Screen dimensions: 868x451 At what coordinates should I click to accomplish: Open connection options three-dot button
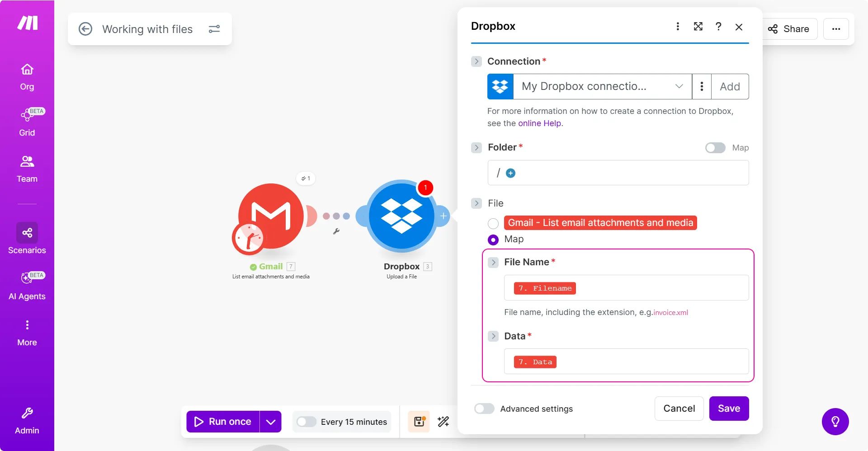coord(702,86)
